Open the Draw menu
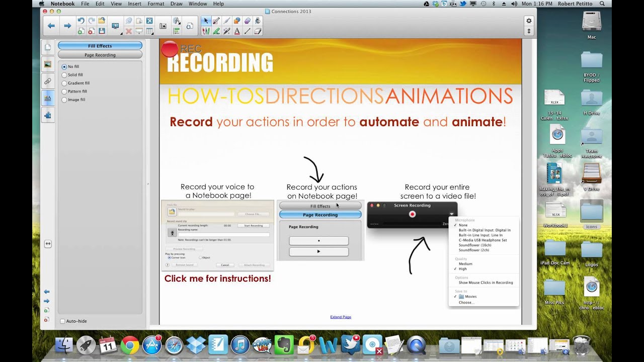644x362 pixels. (177, 4)
